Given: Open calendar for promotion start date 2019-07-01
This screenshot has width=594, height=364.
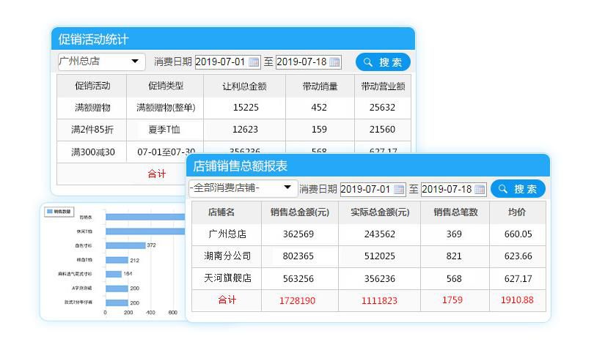Looking at the screenshot, I should (254, 62).
